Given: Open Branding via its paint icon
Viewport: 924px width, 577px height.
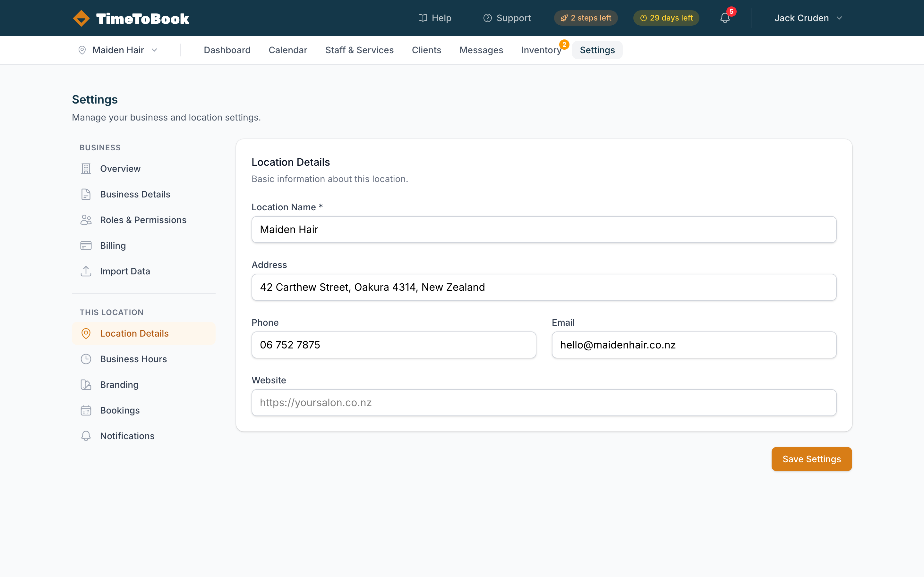Looking at the screenshot, I should (x=86, y=385).
